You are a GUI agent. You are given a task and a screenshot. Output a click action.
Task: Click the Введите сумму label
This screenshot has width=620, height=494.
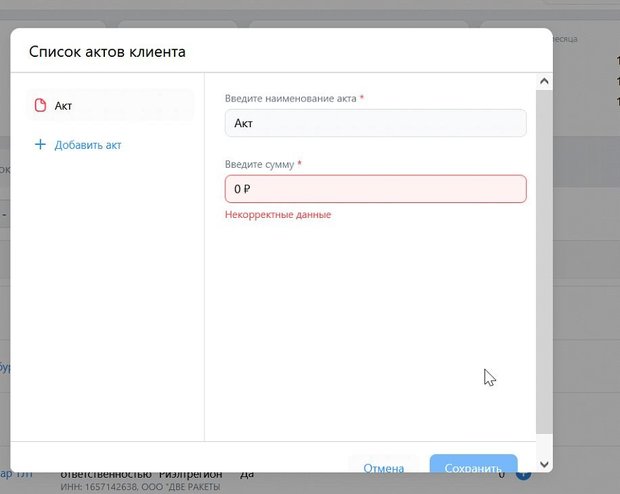coord(260,164)
